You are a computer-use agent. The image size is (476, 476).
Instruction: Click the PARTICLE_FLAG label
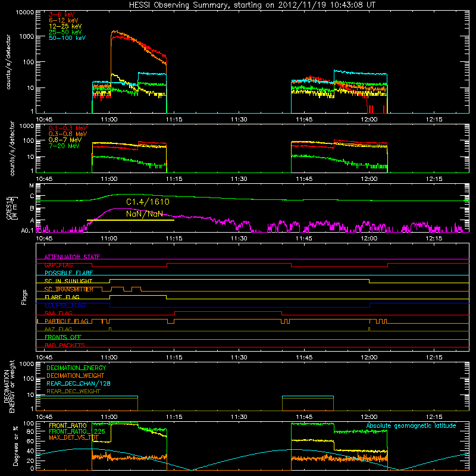67,321
